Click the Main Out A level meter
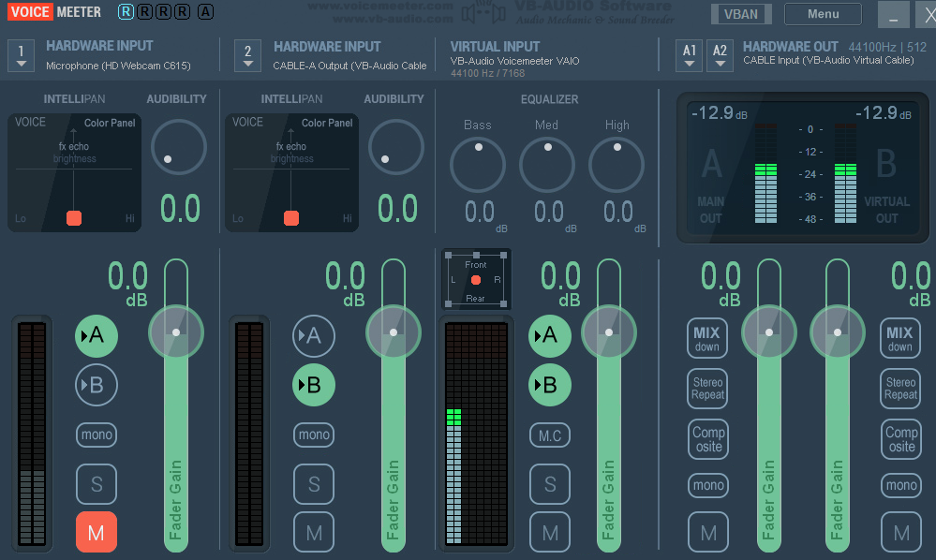 [765, 173]
